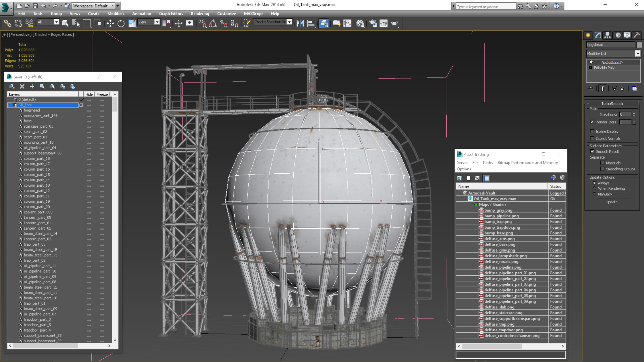Click the Status column header

[557, 186]
